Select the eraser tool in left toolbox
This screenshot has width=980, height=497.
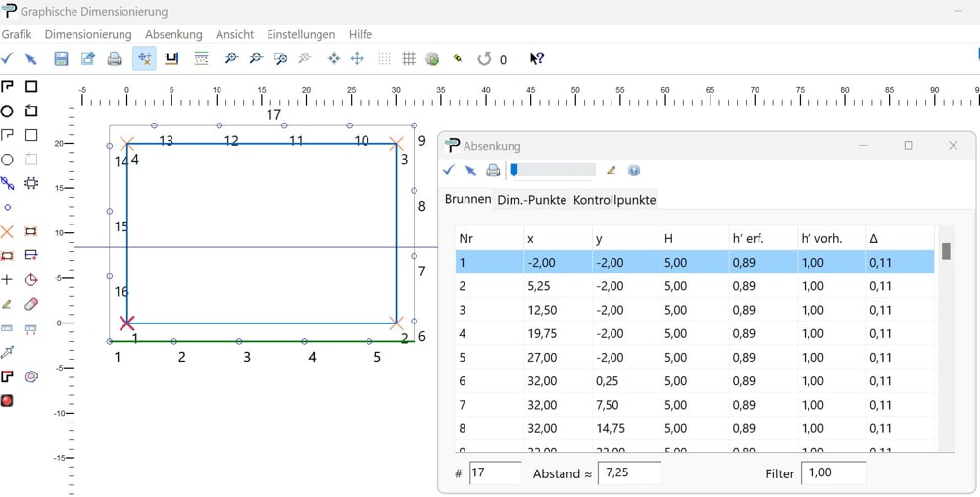[31, 304]
